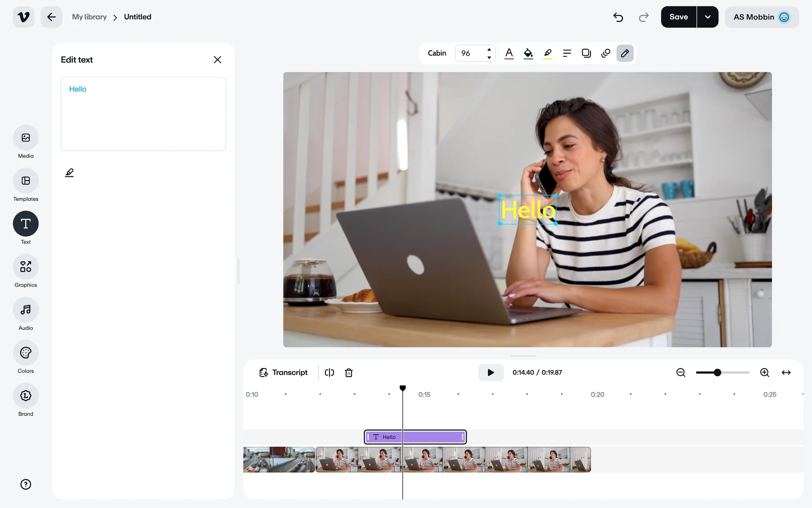Open text alignment options
This screenshot has width=812, height=508.
click(567, 53)
